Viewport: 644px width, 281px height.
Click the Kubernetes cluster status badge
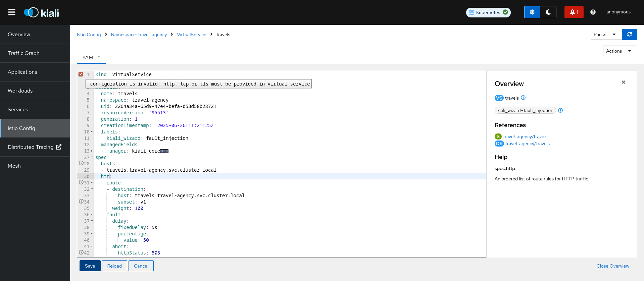(x=488, y=12)
